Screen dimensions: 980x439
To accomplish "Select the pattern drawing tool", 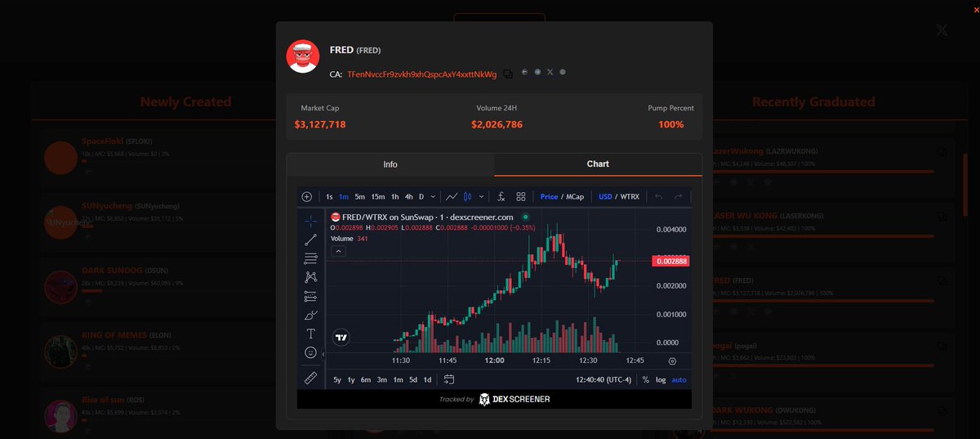I will (x=310, y=277).
